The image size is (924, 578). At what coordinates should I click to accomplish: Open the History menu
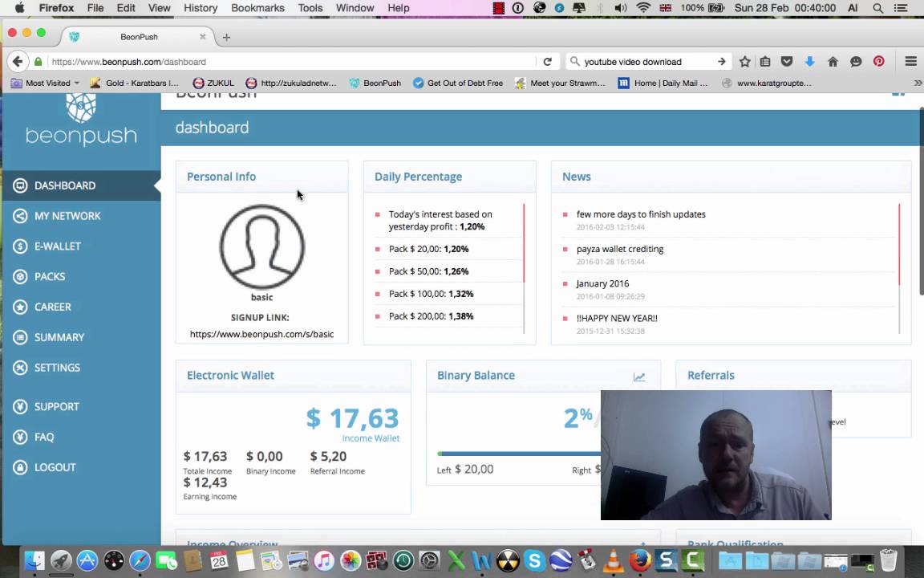[x=201, y=8]
